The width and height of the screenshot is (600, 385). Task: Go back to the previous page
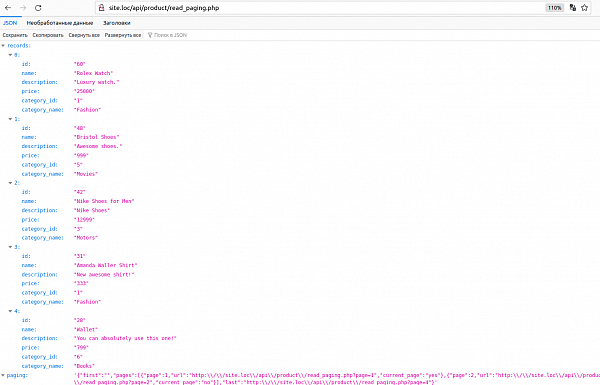coord(8,8)
